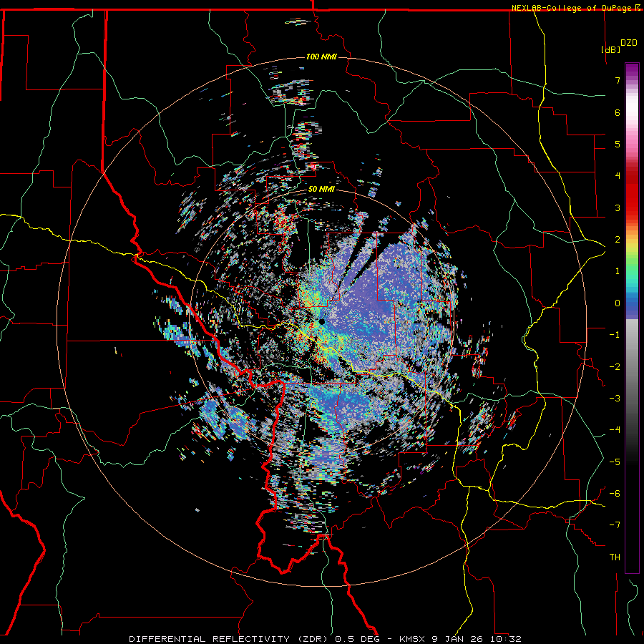This screenshot has width=644, height=644.
Task: Click the 2 dB tick label on the scale
Action: pyautogui.click(x=618, y=240)
